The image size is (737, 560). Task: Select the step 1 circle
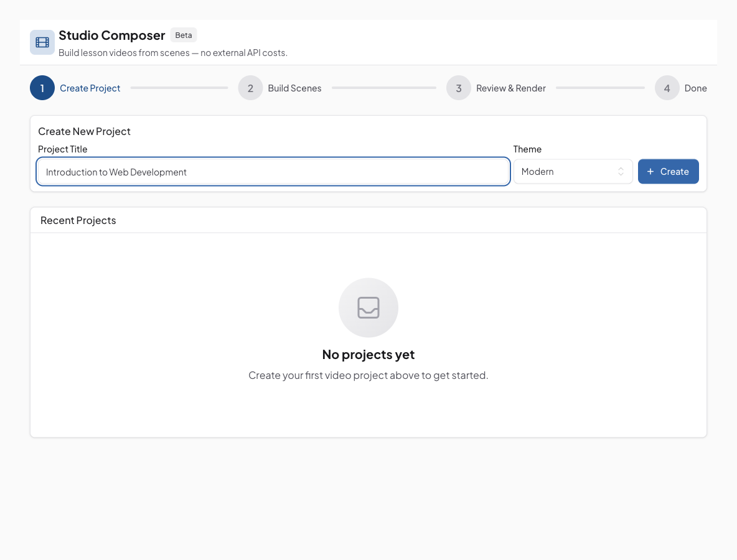coord(42,88)
